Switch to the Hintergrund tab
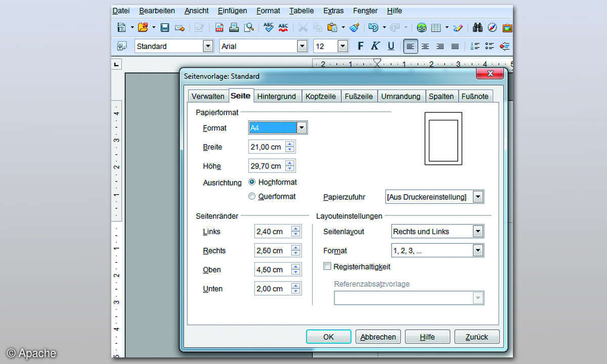The height and width of the screenshot is (364, 607). (x=277, y=96)
